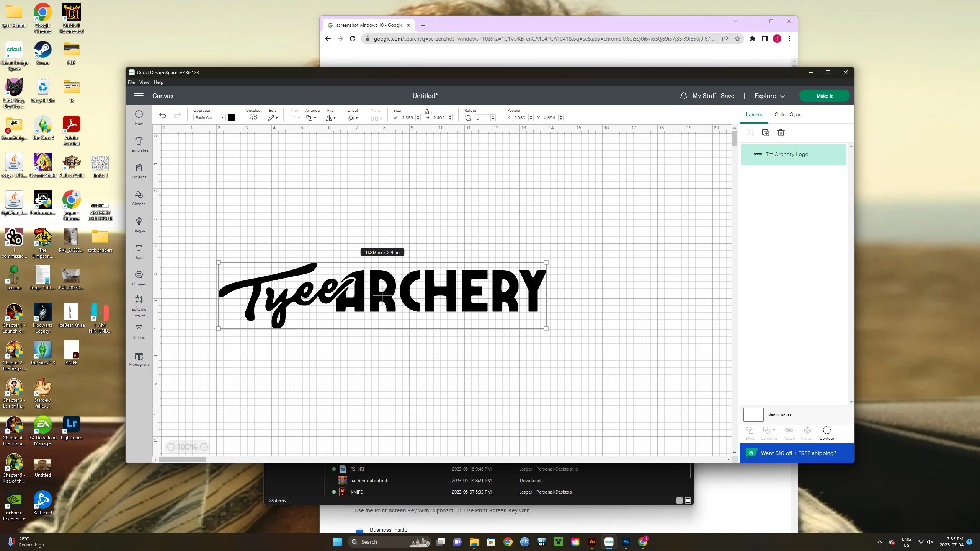Screen dimensions: 980x551
Task: Open the Explore dropdown
Action: pos(769,96)
